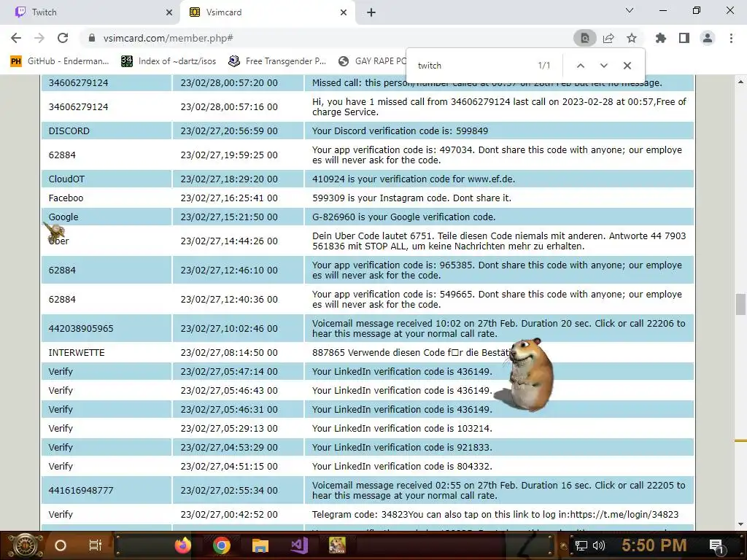Viewport: 747px width, 560px height.
Task: Open a new browser tab
Action: pyautogui.click(x=371, y=12)
